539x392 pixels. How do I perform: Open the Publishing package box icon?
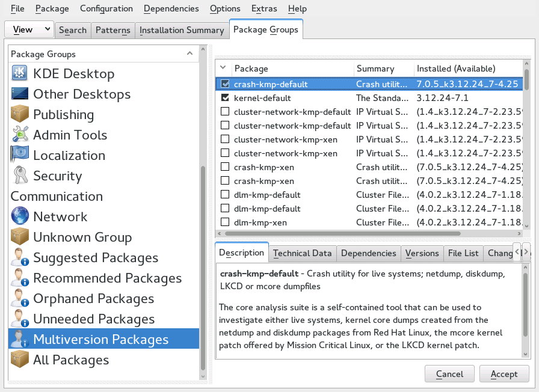[20, 114]
